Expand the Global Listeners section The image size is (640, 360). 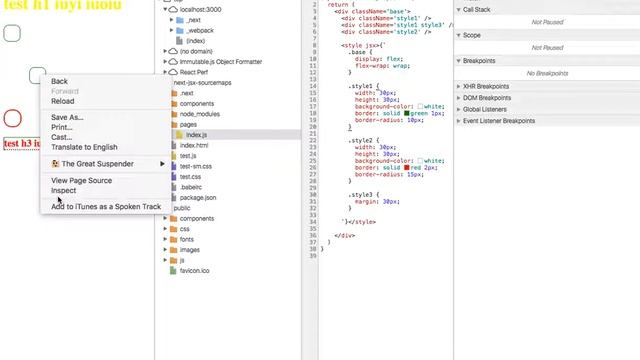coord(458,109)
